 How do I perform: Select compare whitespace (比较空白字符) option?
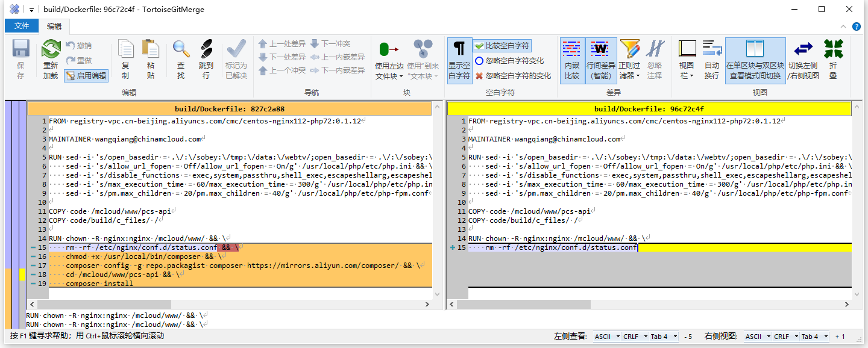tap(502, 46)
